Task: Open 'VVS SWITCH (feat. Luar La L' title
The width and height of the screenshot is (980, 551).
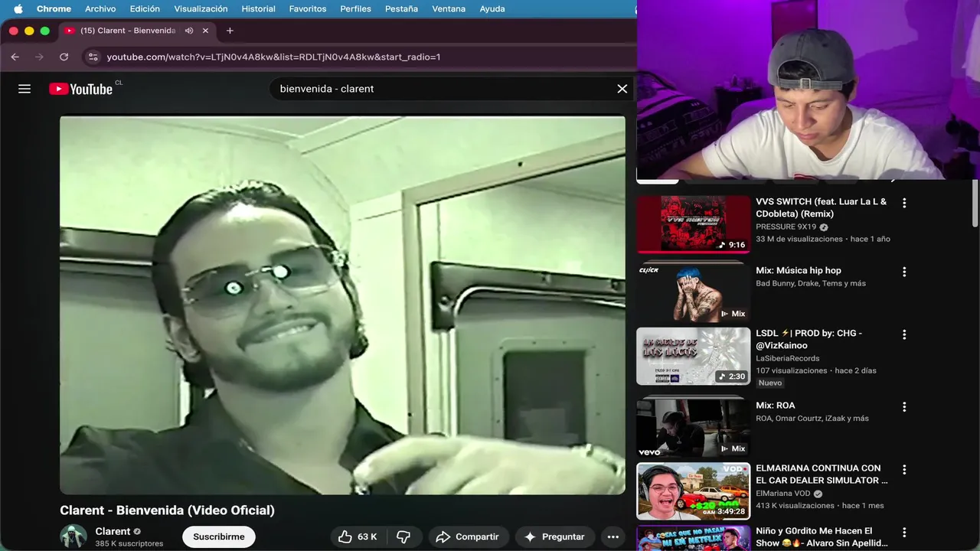Action: tap(821, 207)
